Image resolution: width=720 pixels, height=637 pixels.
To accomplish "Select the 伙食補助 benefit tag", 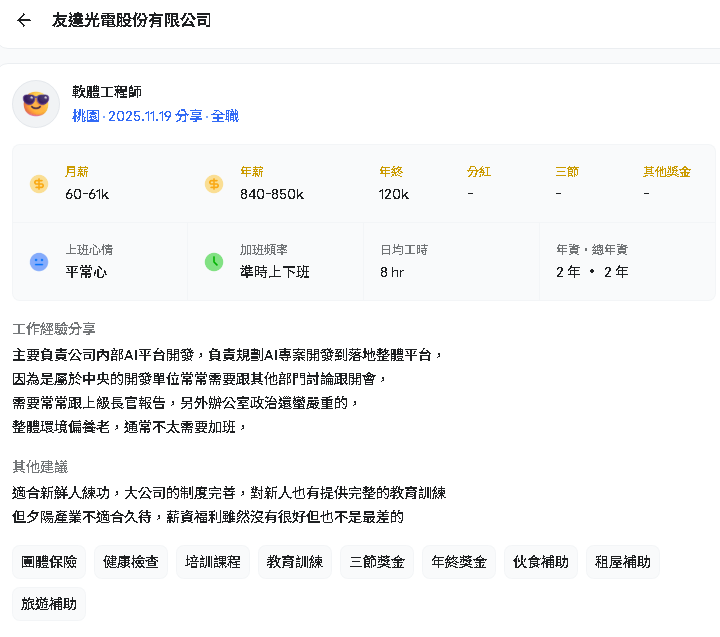I will tap(541, 562).
